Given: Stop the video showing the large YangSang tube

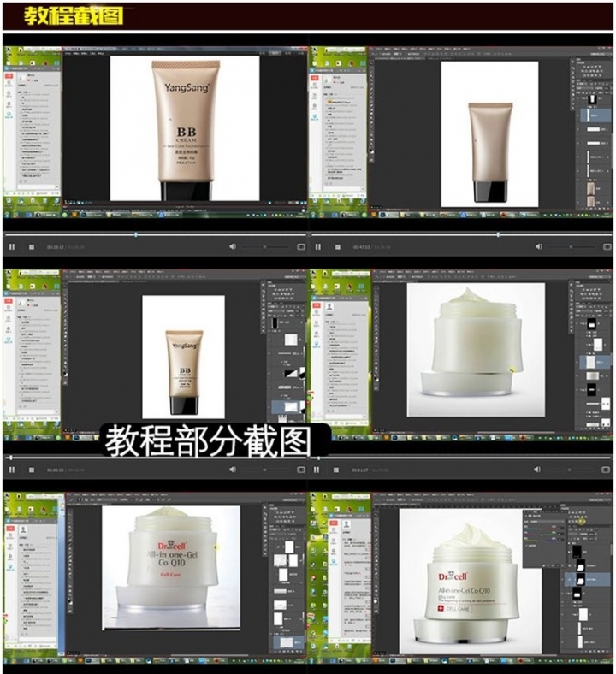Looking at the screenshot, I should coord(32,246).
